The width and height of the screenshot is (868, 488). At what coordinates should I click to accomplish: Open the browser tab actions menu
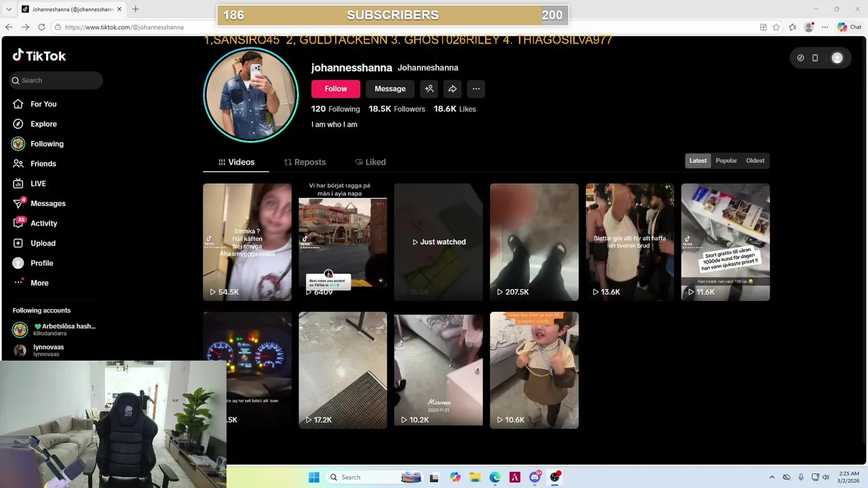[9, 9]
